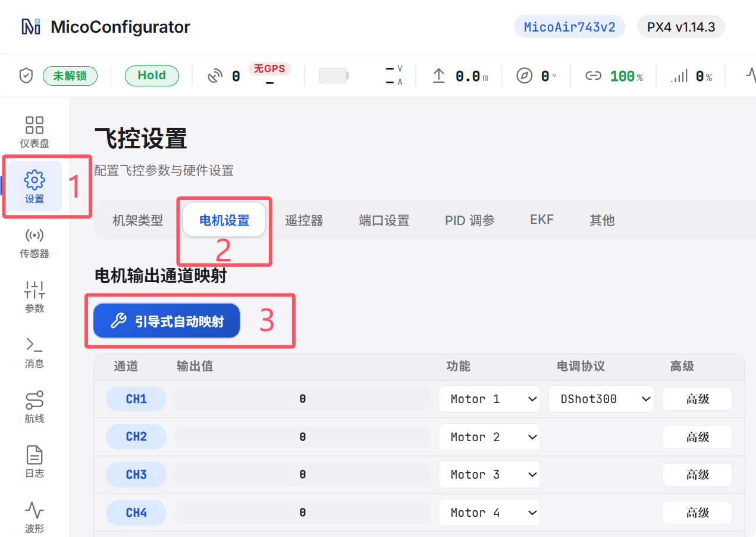The width and height of the screenshot is (756, 537).
Task: Open the 航线 route icon in sidebar
Action: 34,400
